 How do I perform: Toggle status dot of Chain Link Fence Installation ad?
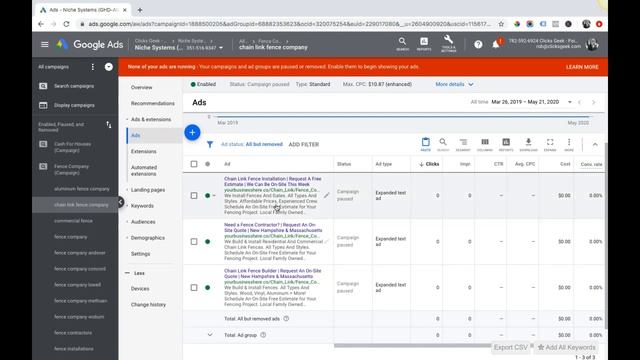tap(208, 196)
